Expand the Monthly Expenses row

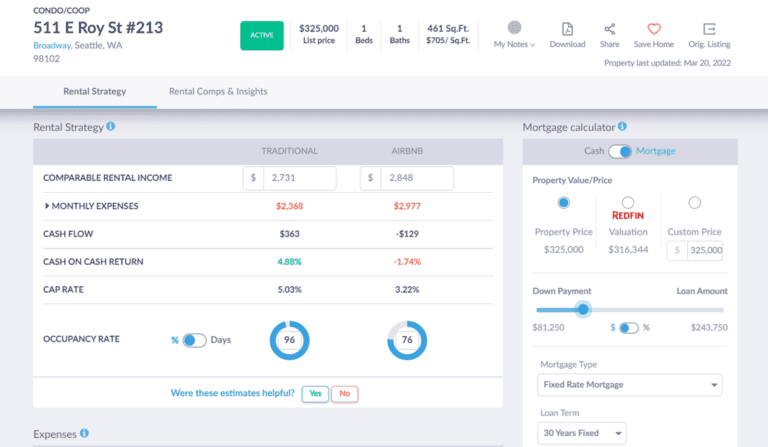(x=47, y=206)
